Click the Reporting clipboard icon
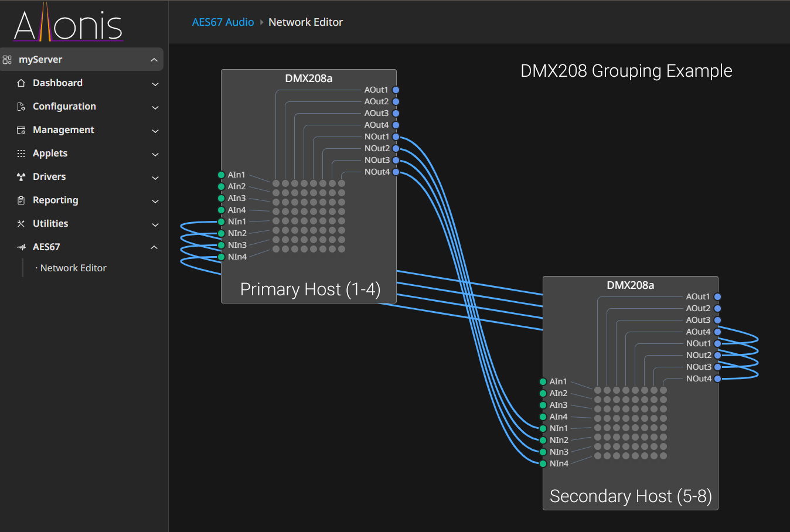Screen dimensions: 790x532 tap(21, 200)
